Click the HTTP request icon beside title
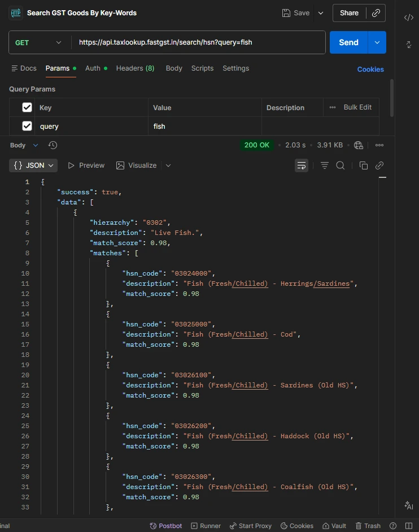This screenshot has height=532, width=419. coord(16,13)
